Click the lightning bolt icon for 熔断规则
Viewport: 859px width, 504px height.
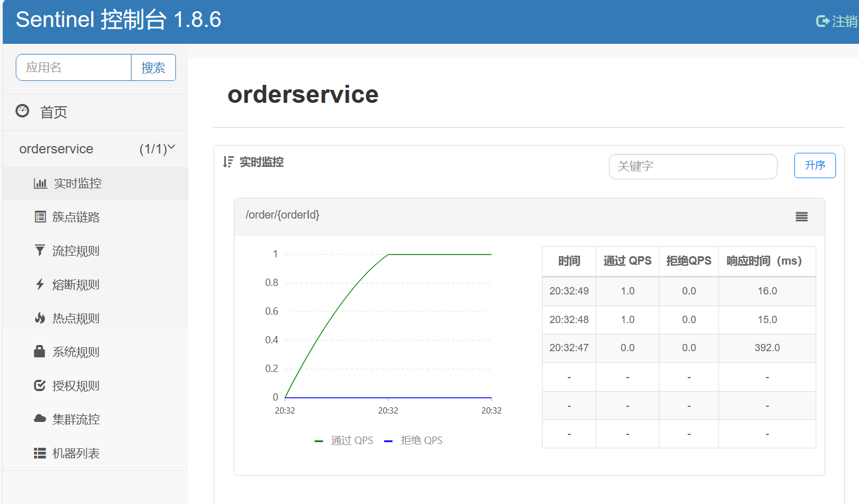40,284
